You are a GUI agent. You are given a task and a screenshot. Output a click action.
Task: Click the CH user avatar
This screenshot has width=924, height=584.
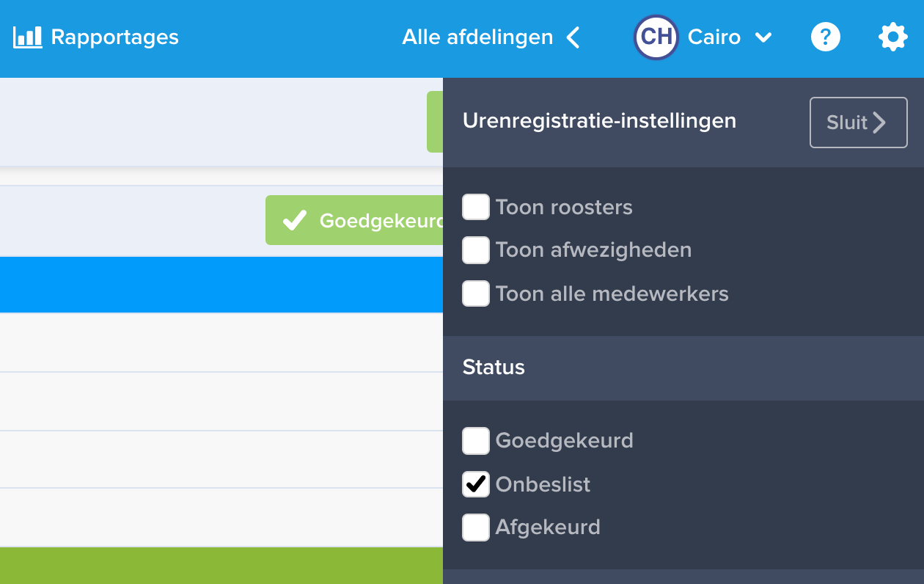click(x=656, y=37)
